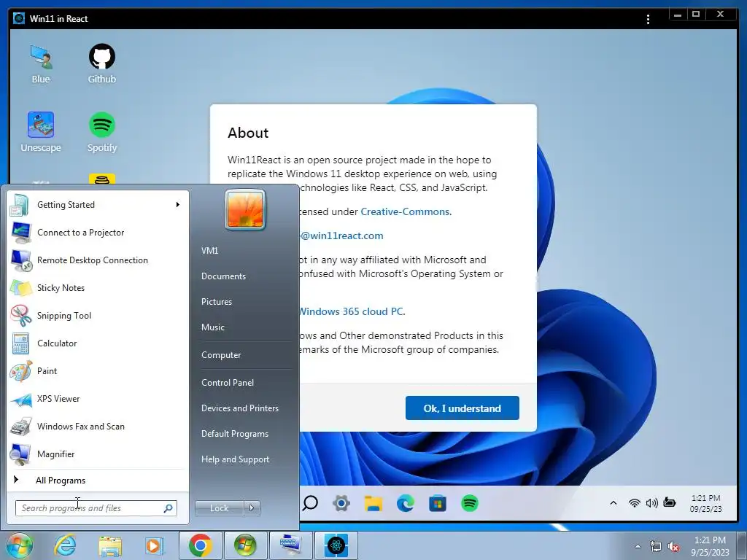
Task: Launch XPS Viewer
Action: [x=98, y=399]
